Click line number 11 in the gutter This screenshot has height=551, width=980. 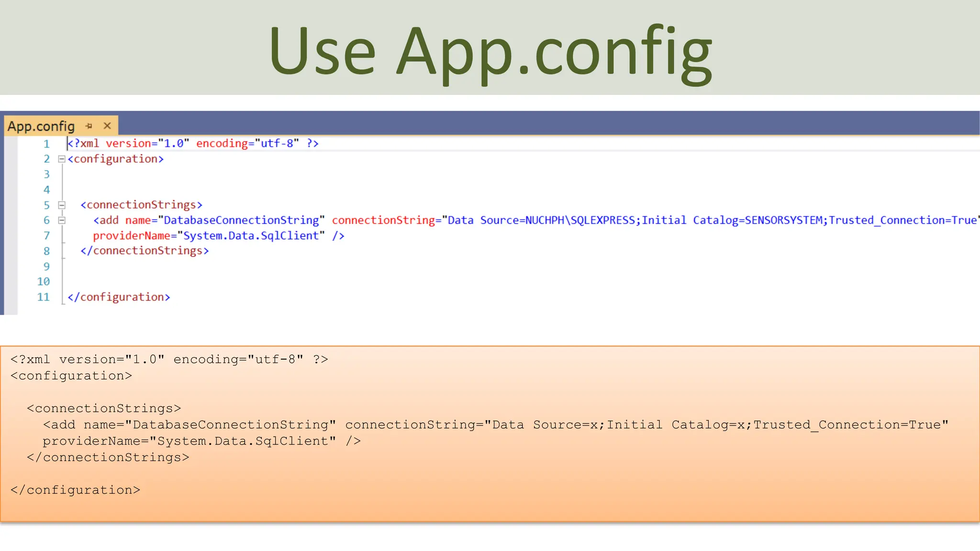tap(44, 297)
